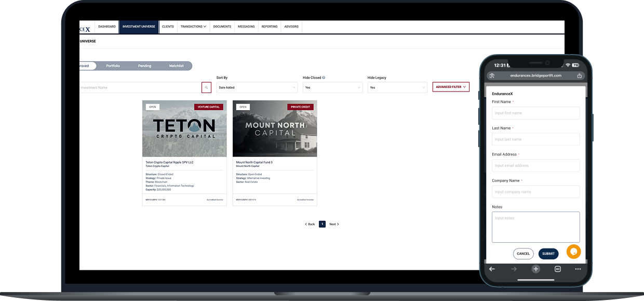Tap the orange chat support bubble
The width and height of the screenshot is (644, 301).
(x=573, y=252)
